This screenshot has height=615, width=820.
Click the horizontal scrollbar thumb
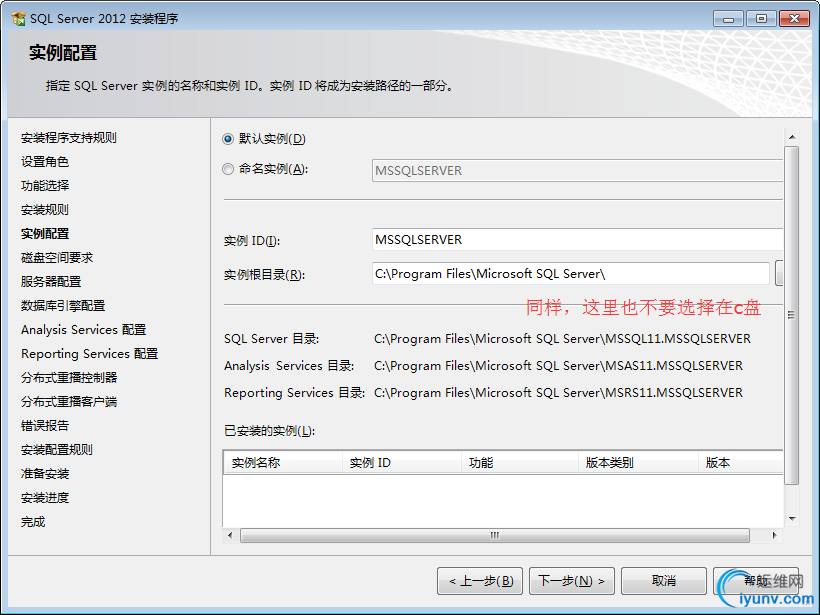[x=495, y=536]
